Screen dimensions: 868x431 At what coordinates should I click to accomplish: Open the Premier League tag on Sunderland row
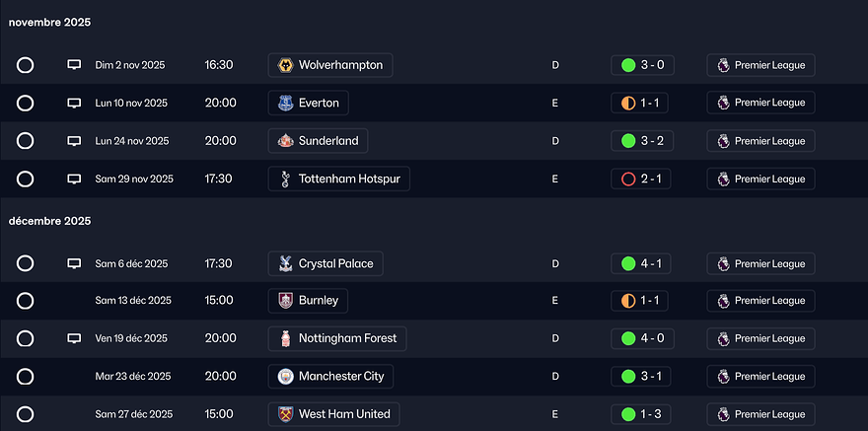click(x=760, y=141)
